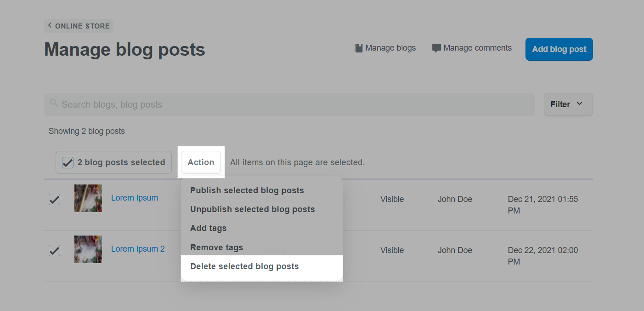The image size is (644, 311).
Task: Click Visible status in Lorem Ipsum row
Action: (x=392, y=199)
